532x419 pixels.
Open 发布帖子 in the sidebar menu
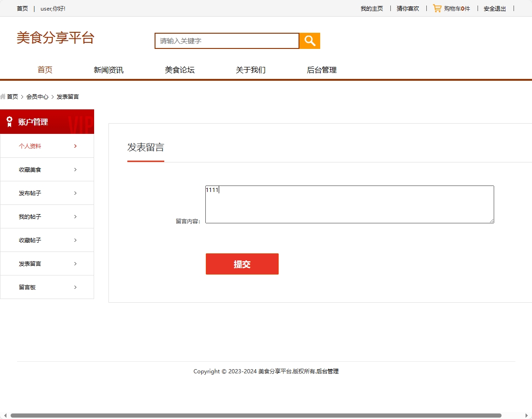(30, 193)
